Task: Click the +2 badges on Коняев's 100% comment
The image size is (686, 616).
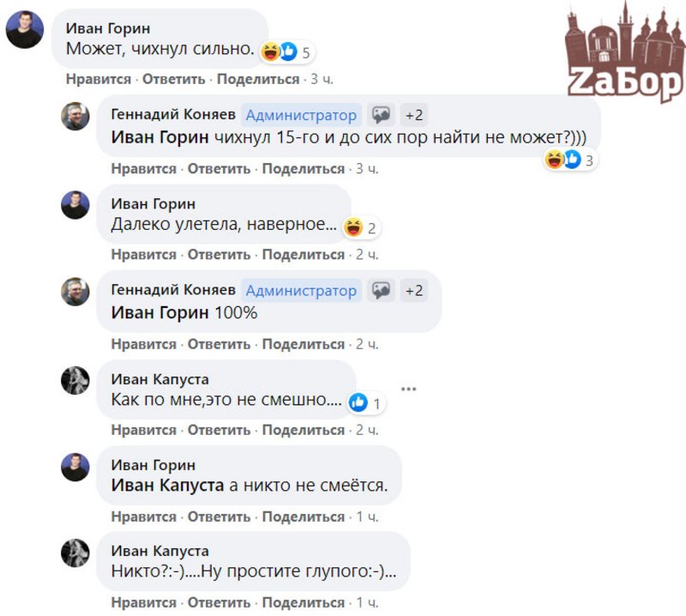Action: (x=414, y=291)
